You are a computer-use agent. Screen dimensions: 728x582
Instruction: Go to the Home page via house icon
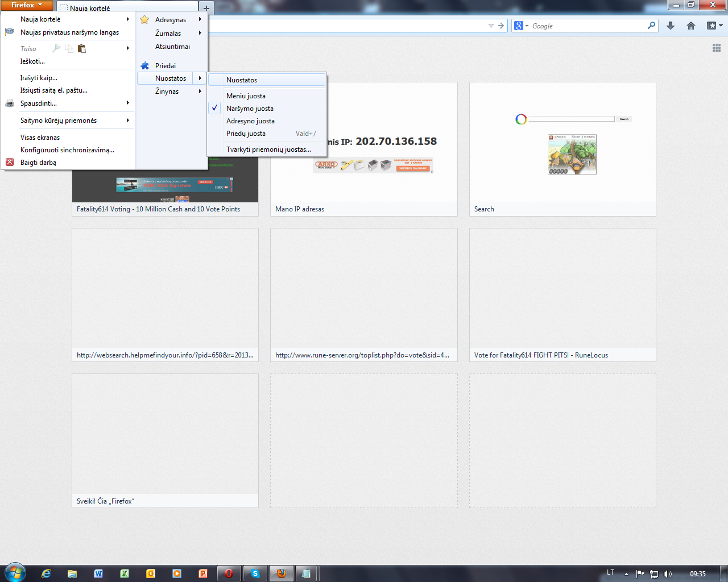[x=691, y=26]
